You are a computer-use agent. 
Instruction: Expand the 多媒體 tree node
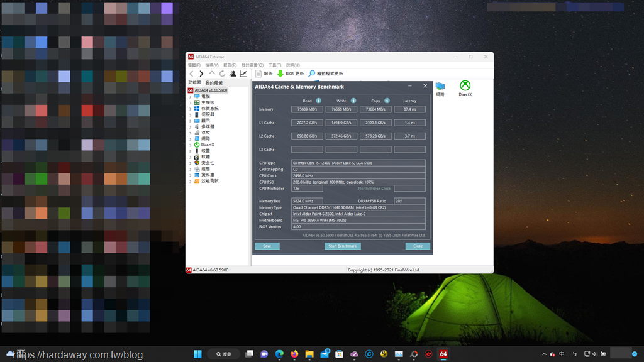click(190, 127)
